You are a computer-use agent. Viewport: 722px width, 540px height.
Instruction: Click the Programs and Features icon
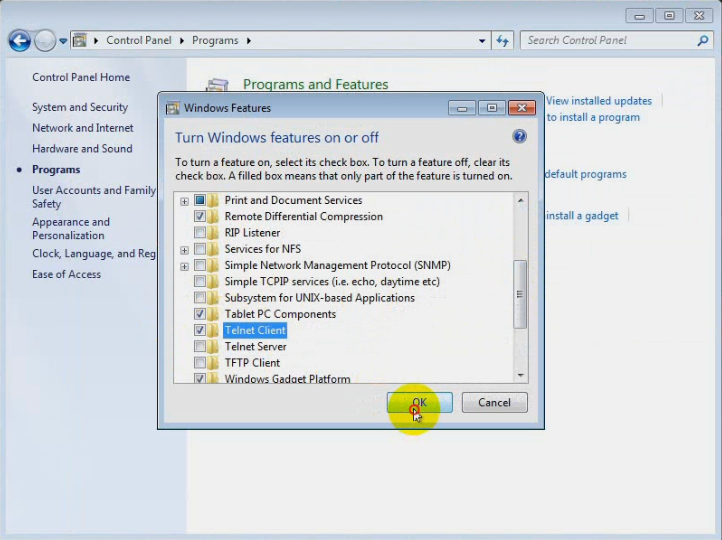pyautogui.click(x=217, y=85)
